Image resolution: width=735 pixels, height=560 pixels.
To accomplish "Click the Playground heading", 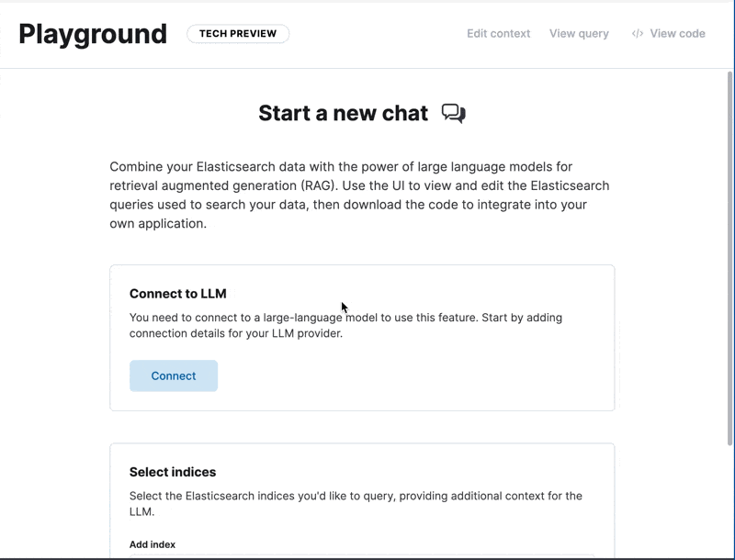I will click(x=92, y=33).
